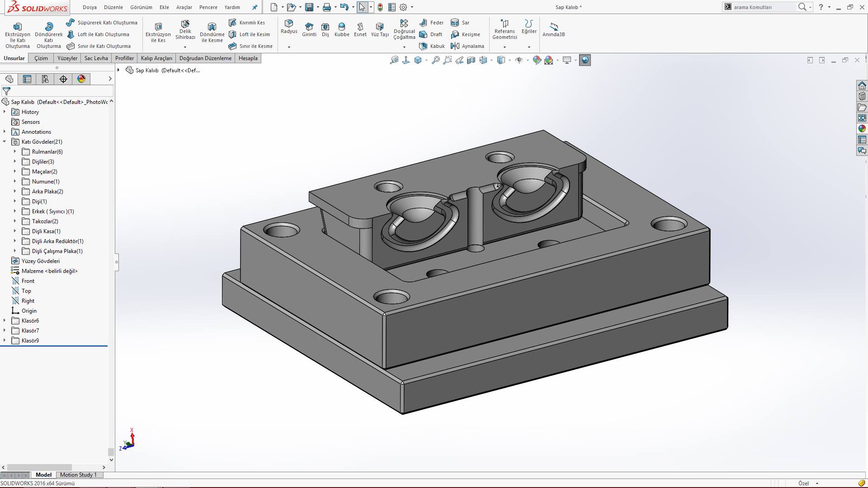Collapse the Katı Gövdeler(21) node
The height and width of the screenshot is (488, 868).
(5, 142)
